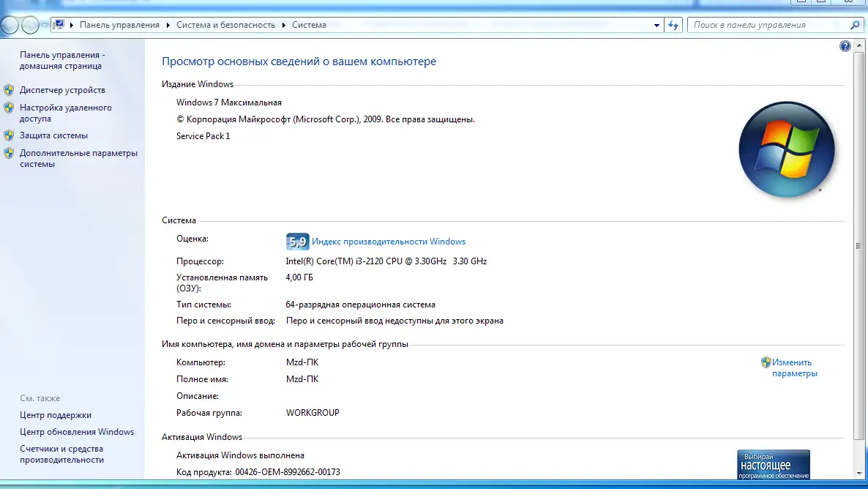868x489 pixels.
Task: Expand arrow after "Панель управления" breadcrumb
Action: pyautogui.click(x=168, y=25)
